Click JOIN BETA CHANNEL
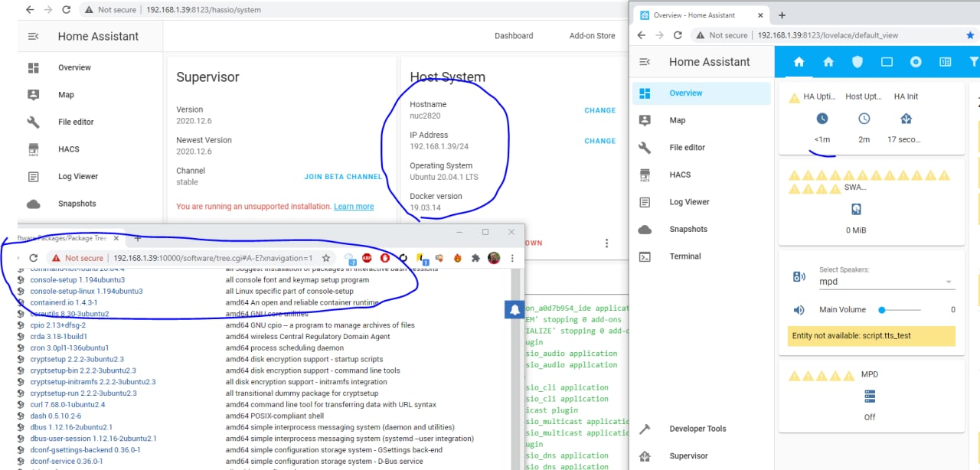Viewport: 980px width, 470px height. point(342,177)
